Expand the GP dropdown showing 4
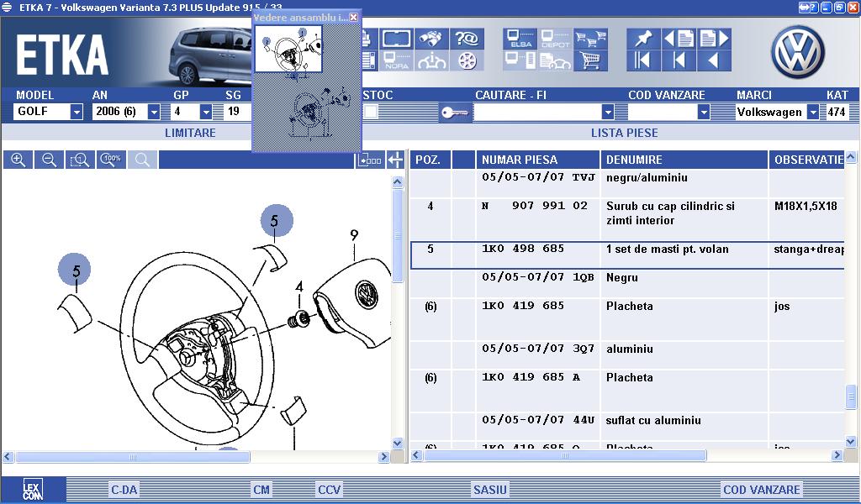Viewport: 861px width, 504px height. click(206, 112)
